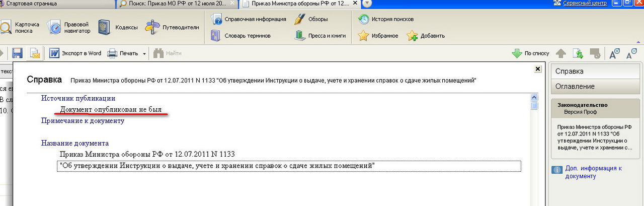Open the tab list dropdown button

coord(367,4)
